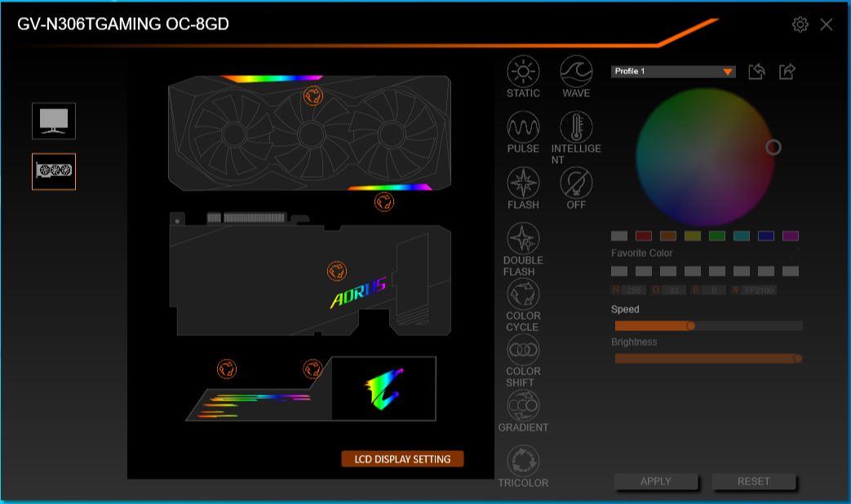Click the color wheel selector handle

(x=773, y=147)
